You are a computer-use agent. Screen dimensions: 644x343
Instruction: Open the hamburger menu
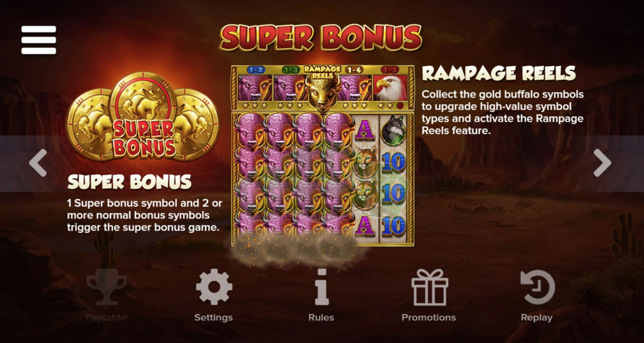coord(39,40)
